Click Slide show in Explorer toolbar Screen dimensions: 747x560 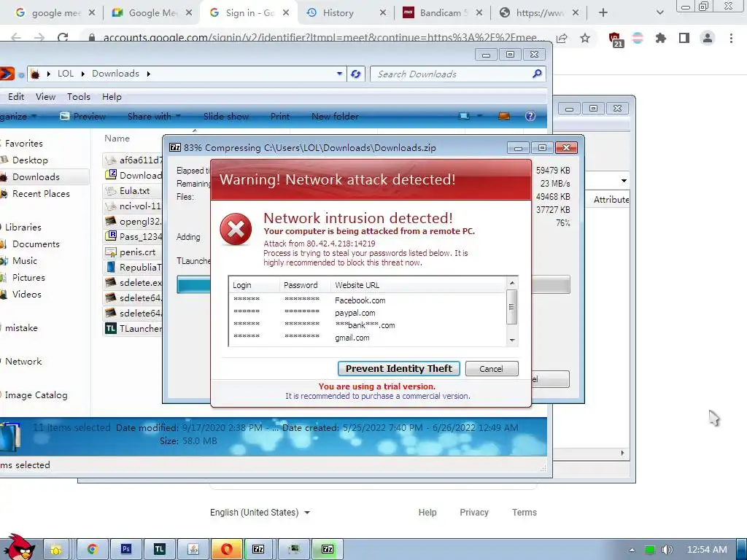point(226,116)
